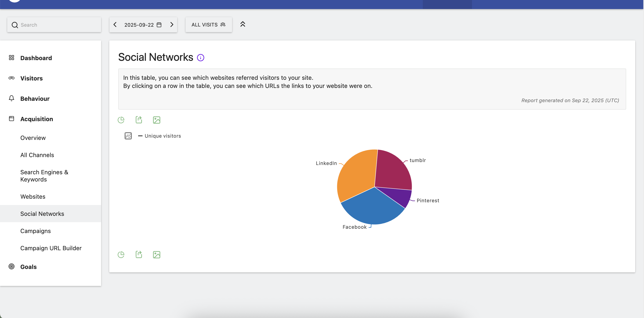Expand the Visitors menu section

click(x=32, y=78)
